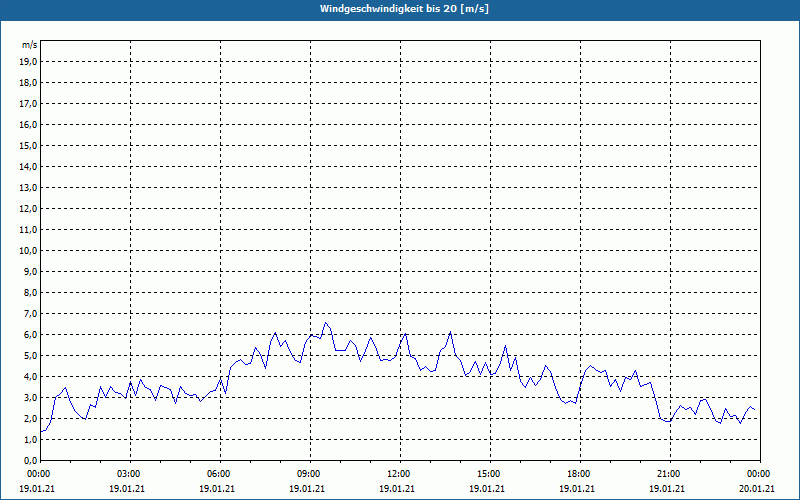This screenshot has height=500, width=800.
Task: Select the 20.01.21 date label
Action: click(757, 488)
